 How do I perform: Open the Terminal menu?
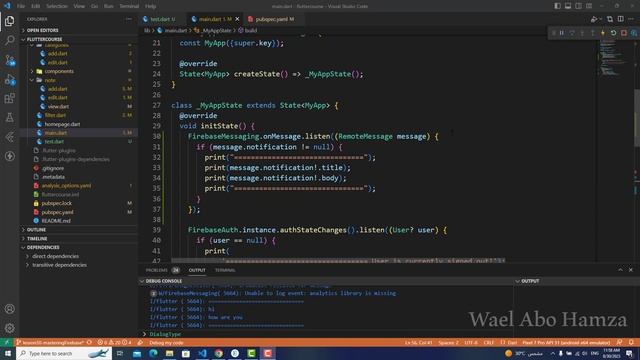pos(129,6)
